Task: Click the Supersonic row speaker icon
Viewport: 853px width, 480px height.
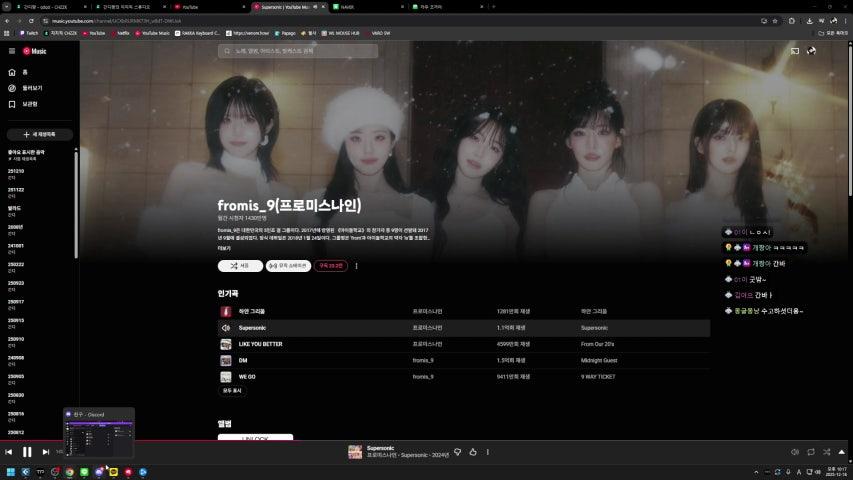Action: 226,328
